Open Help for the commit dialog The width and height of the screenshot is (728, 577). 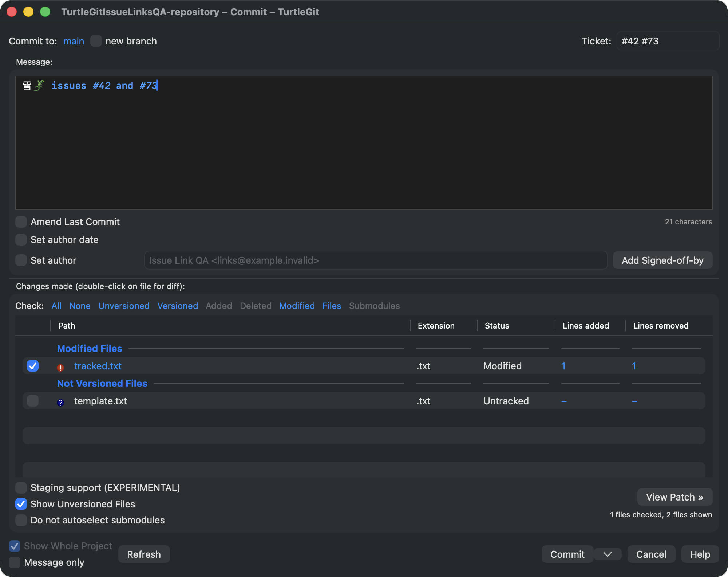[700, 554]
